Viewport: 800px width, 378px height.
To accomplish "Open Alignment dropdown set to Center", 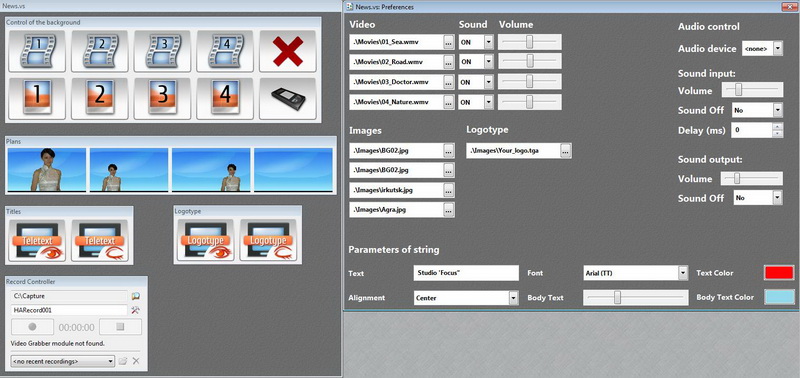I will coord(466,298).
